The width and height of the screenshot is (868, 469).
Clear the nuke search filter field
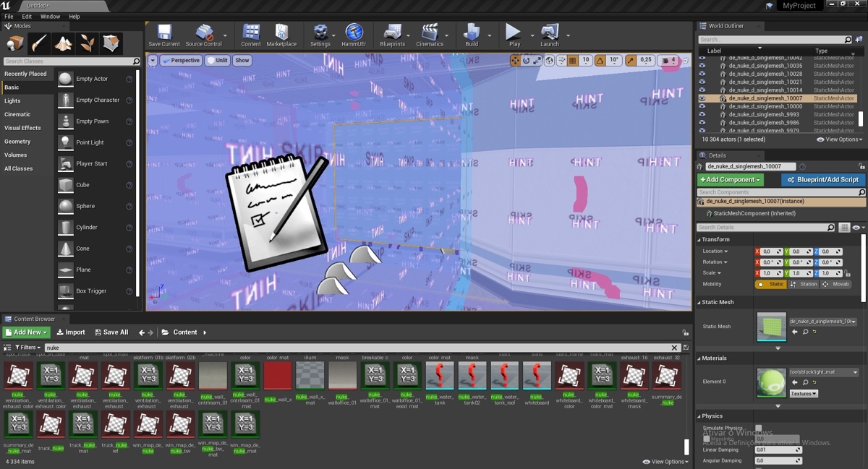pyautogui.click(x=674, y=348)
